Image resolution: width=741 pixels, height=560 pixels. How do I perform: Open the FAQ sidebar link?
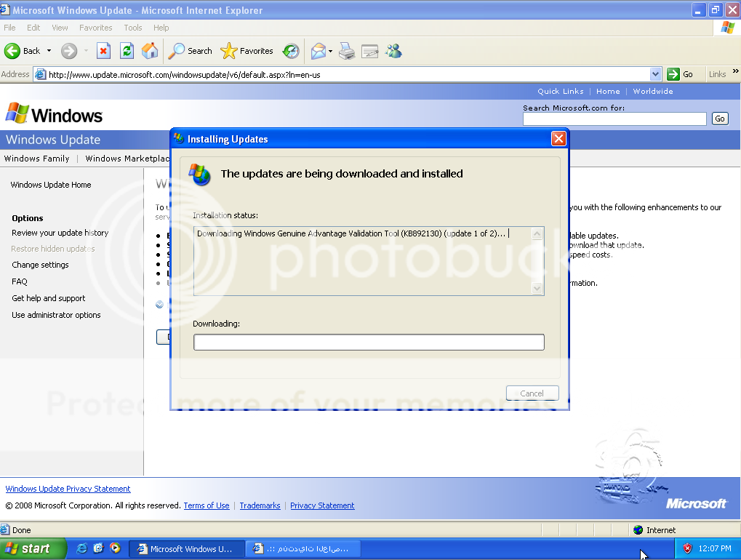[x=20, y=281]
